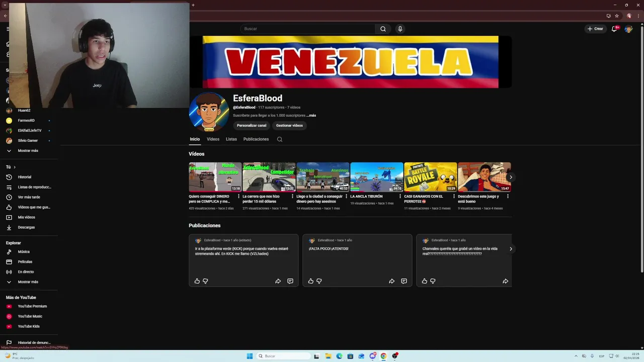Open Chrome profile avatar
Viewport: 644px width, 362px height.
click(628, 16)
